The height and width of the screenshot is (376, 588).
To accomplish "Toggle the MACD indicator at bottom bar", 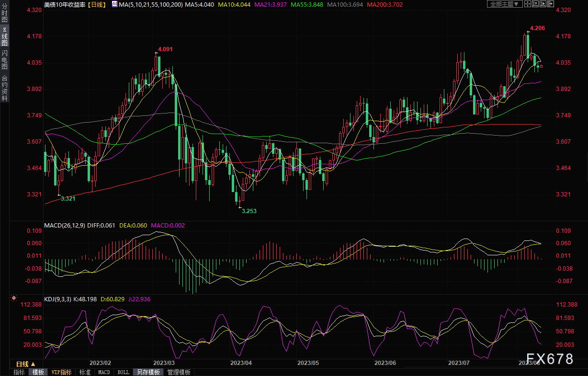I will [x=104, y=372].
